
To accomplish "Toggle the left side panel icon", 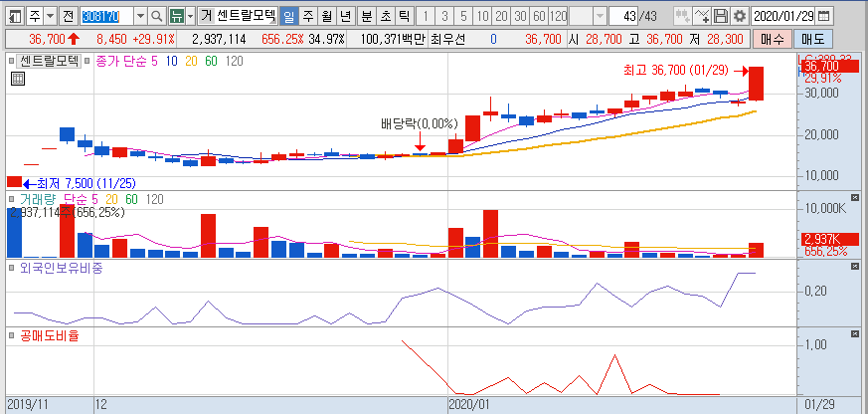I will [17, 17].
